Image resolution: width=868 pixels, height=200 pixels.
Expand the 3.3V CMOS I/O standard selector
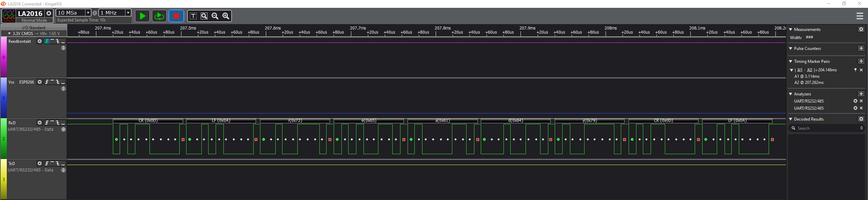click(x=9, y=34)
